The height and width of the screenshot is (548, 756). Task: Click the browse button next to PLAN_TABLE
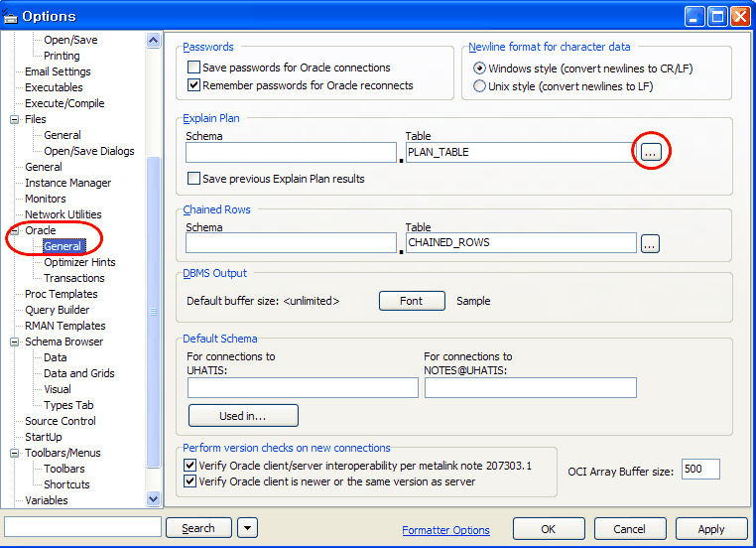coord(650,152)
